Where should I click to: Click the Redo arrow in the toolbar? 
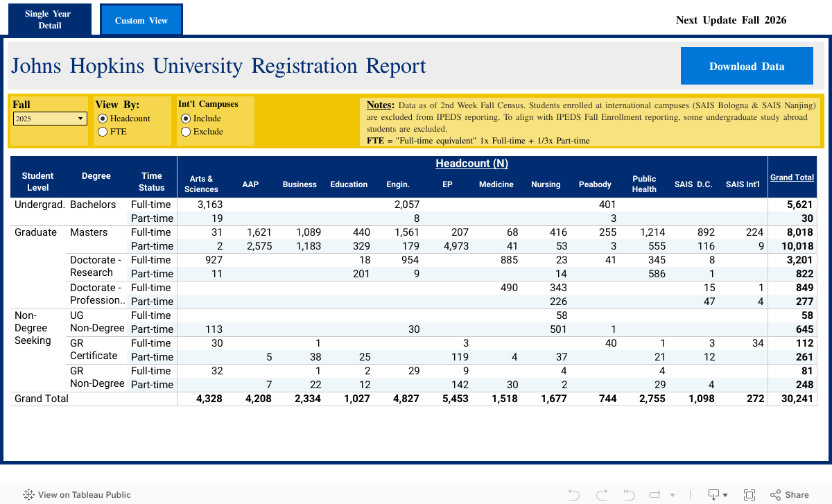click(601, 495)
